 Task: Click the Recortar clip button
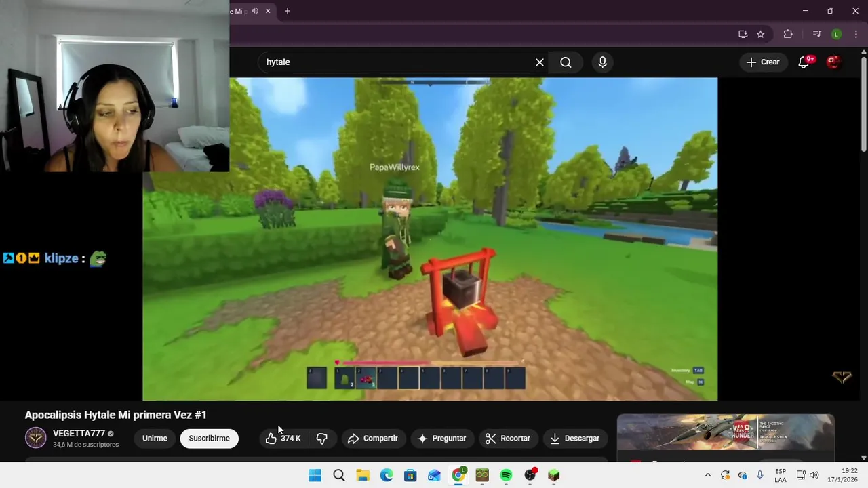508,439
